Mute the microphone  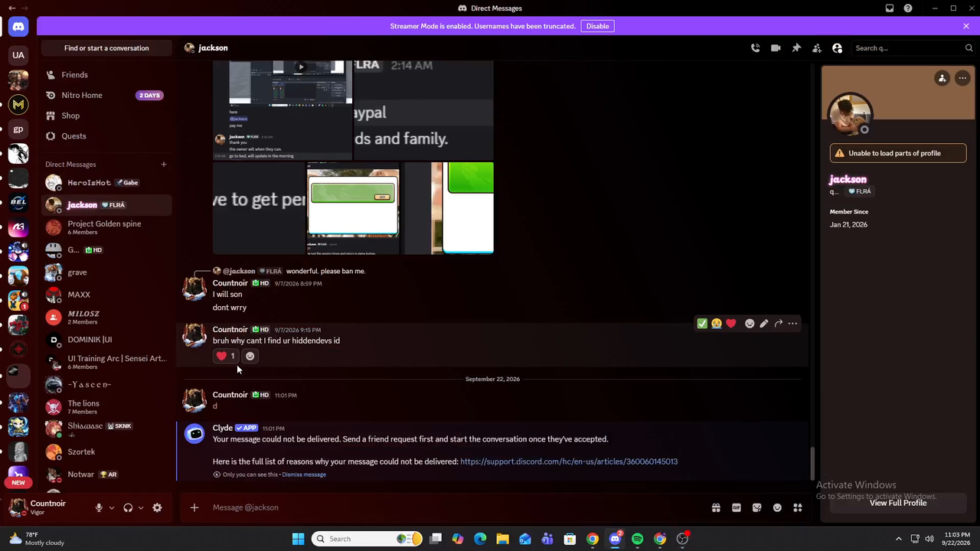(99, 507)
